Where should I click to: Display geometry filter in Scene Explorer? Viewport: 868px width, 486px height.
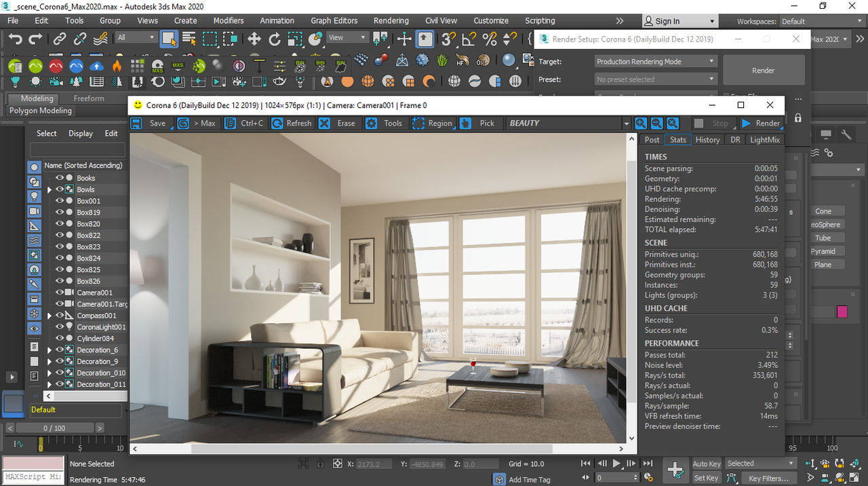pos(35,167)
